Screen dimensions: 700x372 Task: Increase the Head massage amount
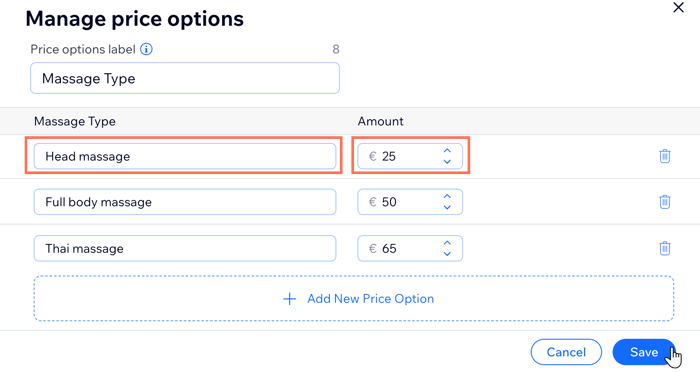[x=447, y=151]
